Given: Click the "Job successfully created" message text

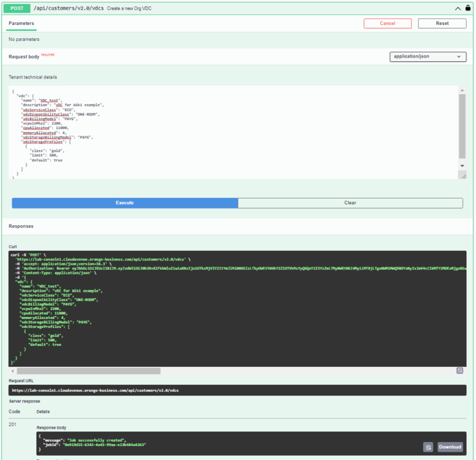Looking at the screenshot, I should click(96, 441).
